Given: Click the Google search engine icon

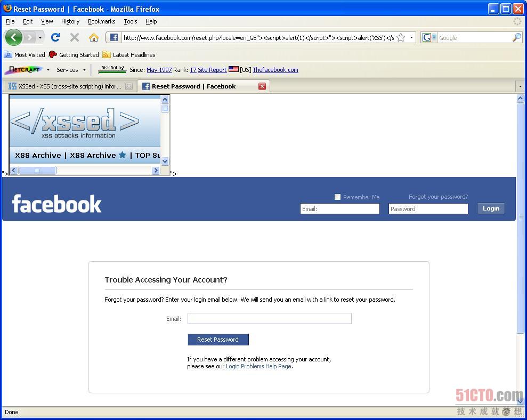Looking at the screenshot, I should click(x=426, y=37).
